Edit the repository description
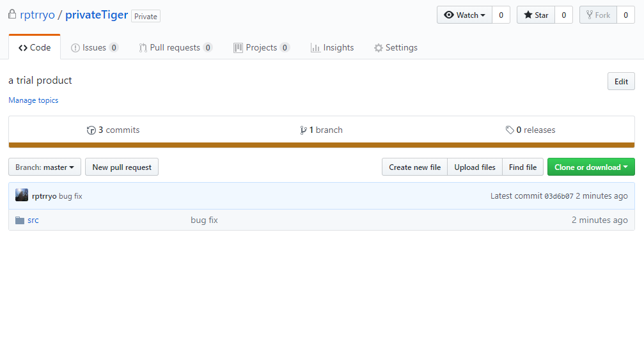Image resolution: width=644 pixels, height=345 pixels. [621, 81]
